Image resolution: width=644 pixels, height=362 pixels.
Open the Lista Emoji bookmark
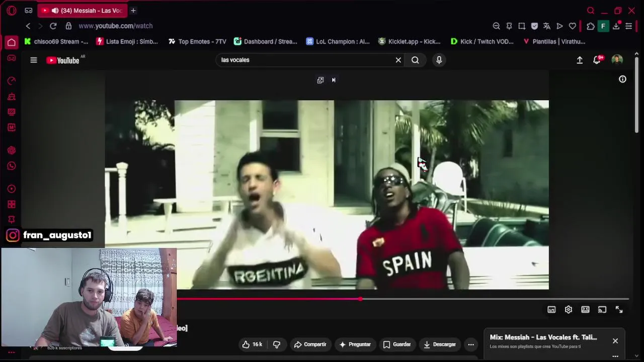(127, 42)
